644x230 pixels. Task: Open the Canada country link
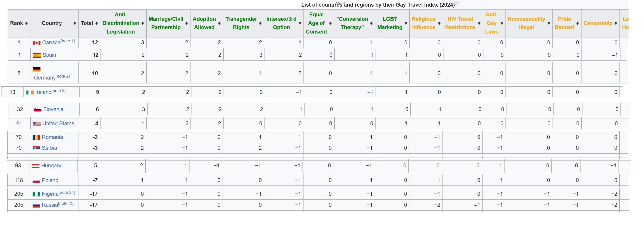pyautogui.click(x=51, y=43)
